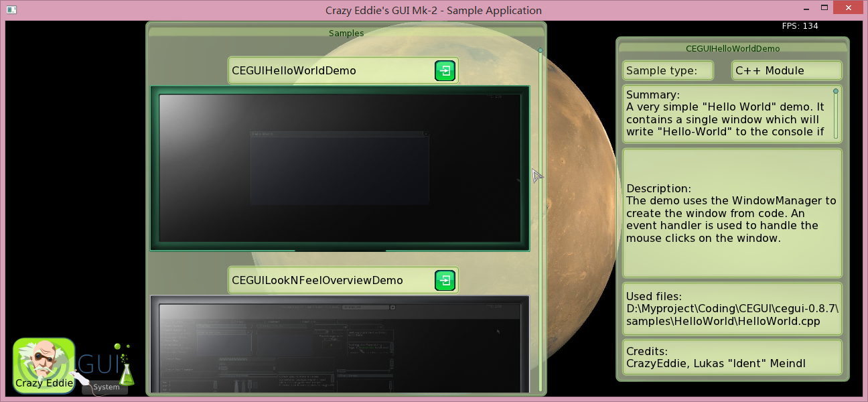Viewport: 868px width, 402px height.
Task: Launch CEGUILookNFeelOverviewDemo via its green arrow icon
Action: (x=445, y=280)
